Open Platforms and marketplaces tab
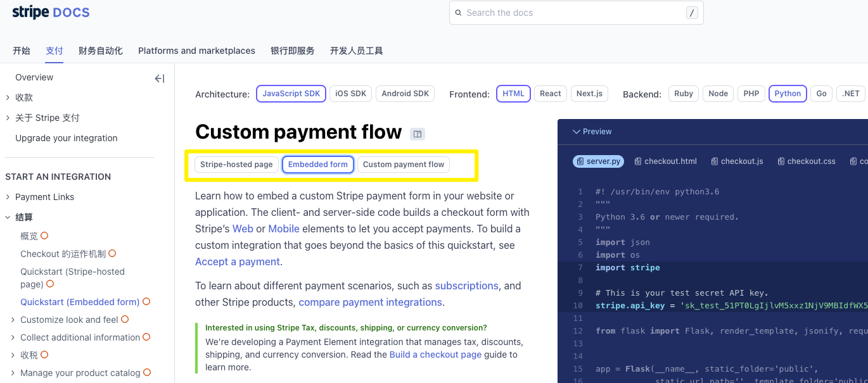 pyautogui.click(x=196, y=51)
